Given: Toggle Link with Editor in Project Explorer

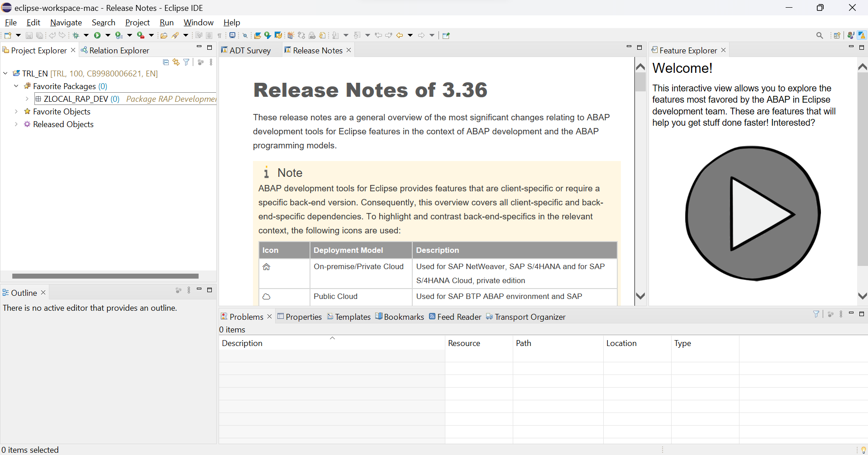Looking at the screenshot, I should tap(176, 62).
